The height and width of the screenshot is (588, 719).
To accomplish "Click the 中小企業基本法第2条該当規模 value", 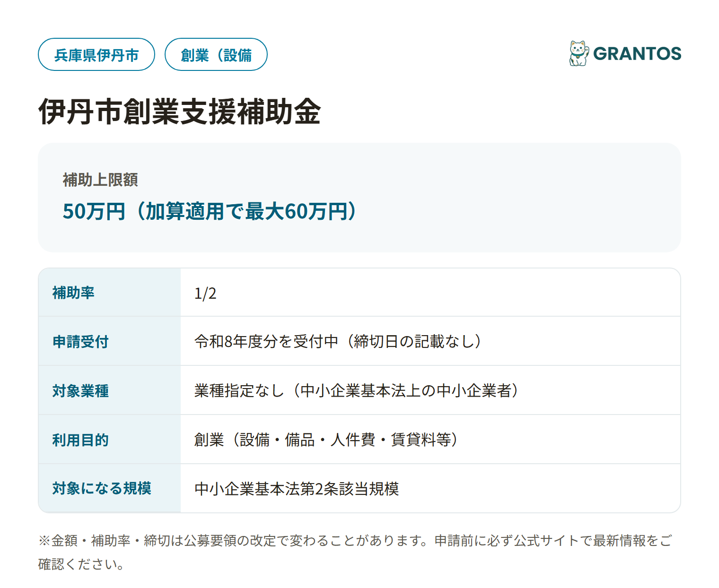I will click(297, 489).
